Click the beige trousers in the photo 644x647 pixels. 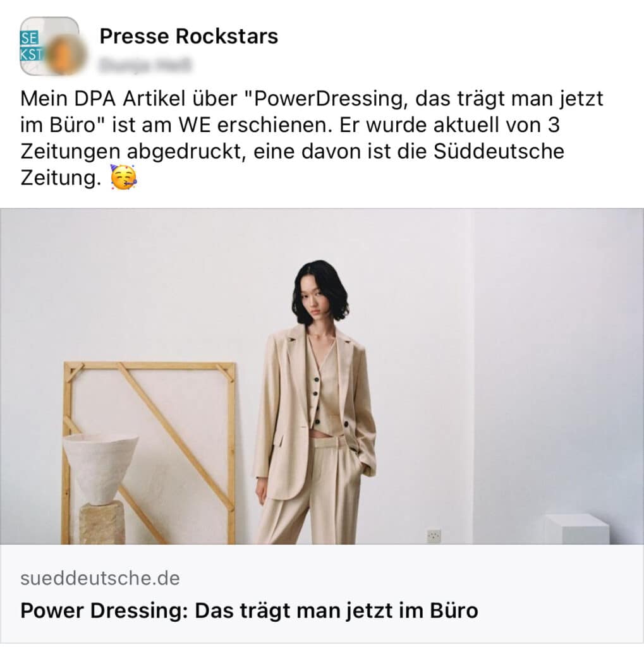(x=309, y=491)
